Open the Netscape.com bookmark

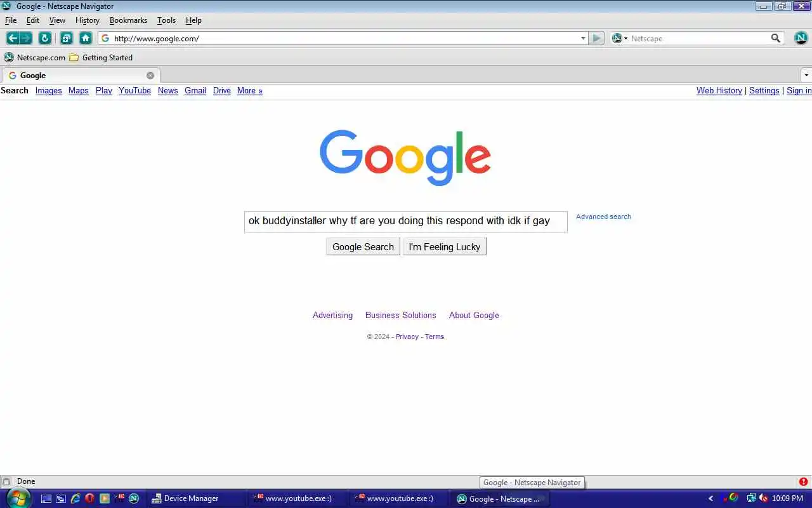[35, 57]
